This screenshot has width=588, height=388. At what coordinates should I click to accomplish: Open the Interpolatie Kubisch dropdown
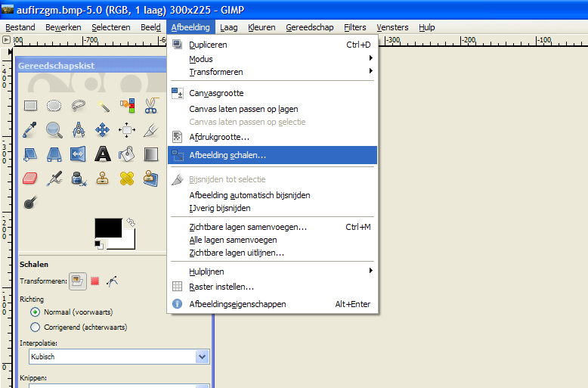[x=119, y=356]
